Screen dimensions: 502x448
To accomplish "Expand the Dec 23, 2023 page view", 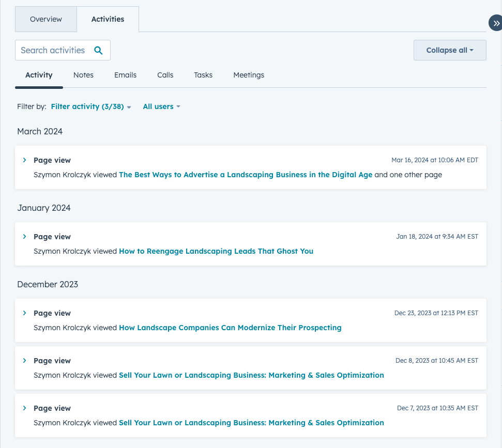I will point(24,313).
